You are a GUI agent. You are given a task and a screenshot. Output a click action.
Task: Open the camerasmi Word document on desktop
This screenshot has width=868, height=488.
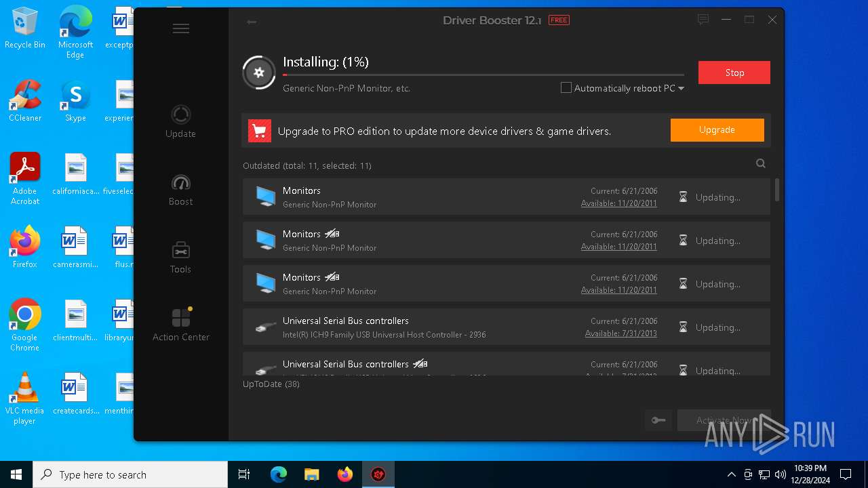click(x=75, y=247)
